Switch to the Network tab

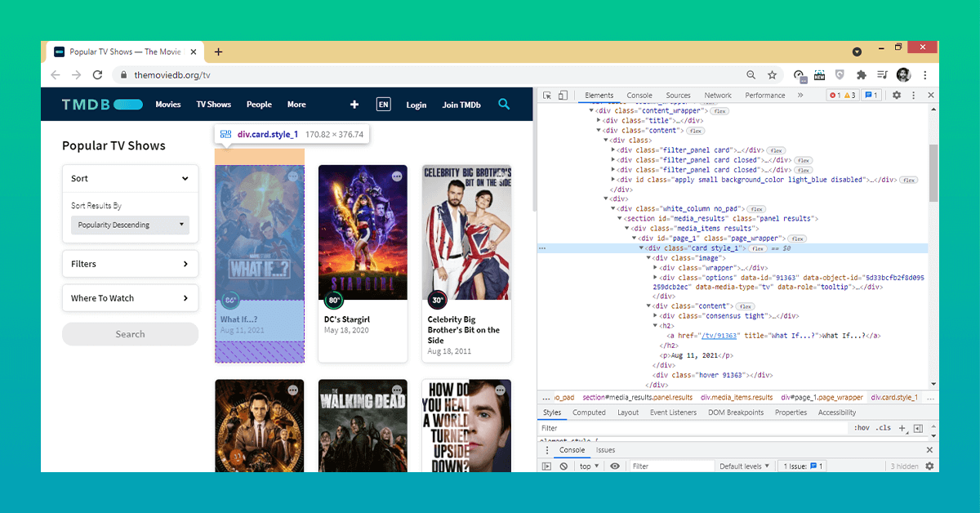[x=718, y=96]
